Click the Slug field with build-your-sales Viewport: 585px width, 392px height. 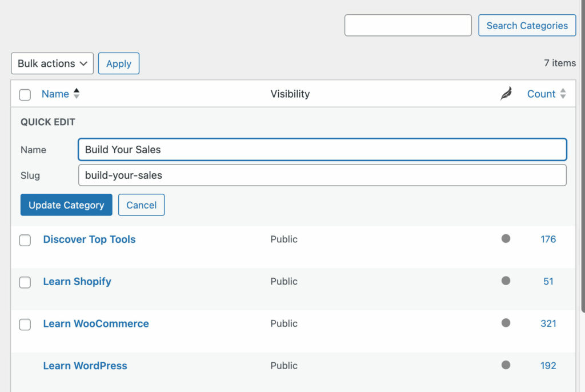coord(322,175)
